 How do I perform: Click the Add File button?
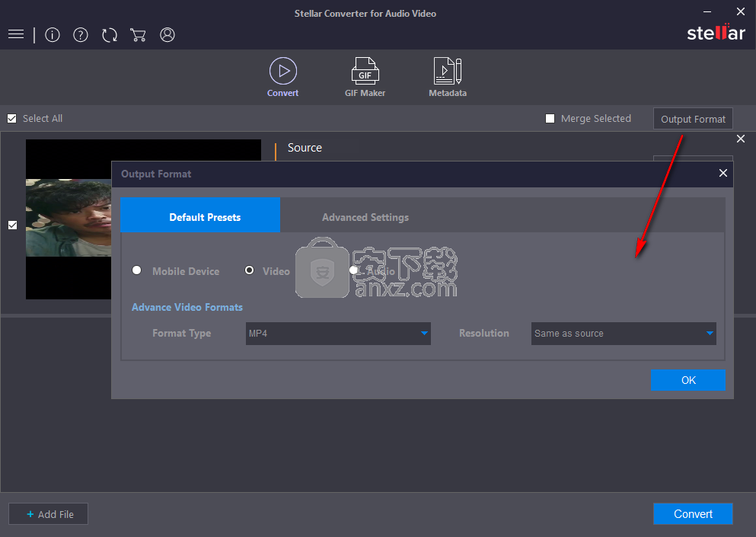pyautogui.click(x=48, y=514)
